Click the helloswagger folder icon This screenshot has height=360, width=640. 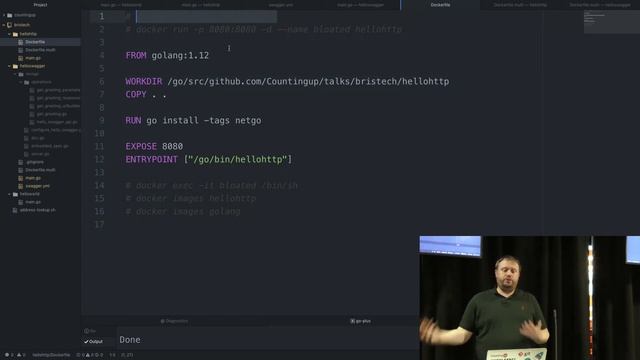pos(15,66)
